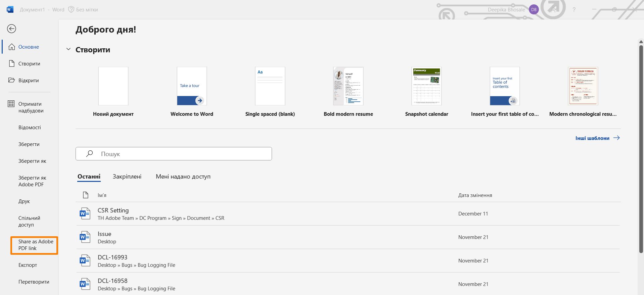Image resolution: width=644 pixels, height=295 pixels.
Task: Open the help question mark icon
Action: point(574,10)
